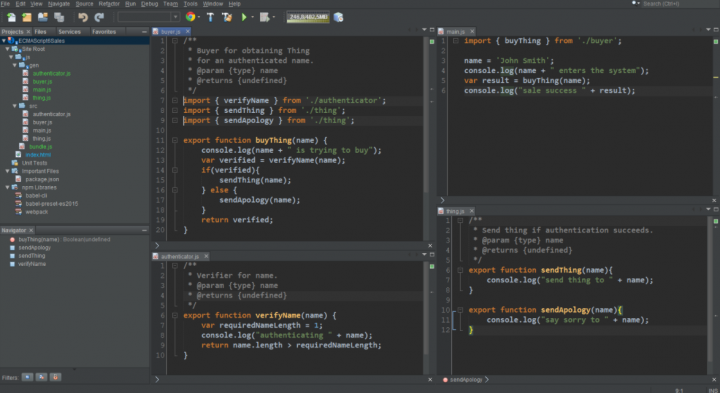
Task: Minimize the Projects panel group
Action: tap(144, 32)
